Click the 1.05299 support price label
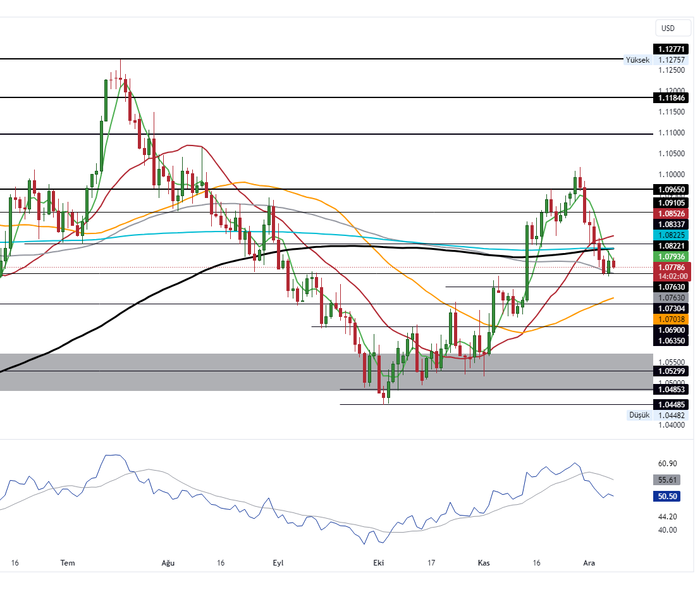 [672, 370]
